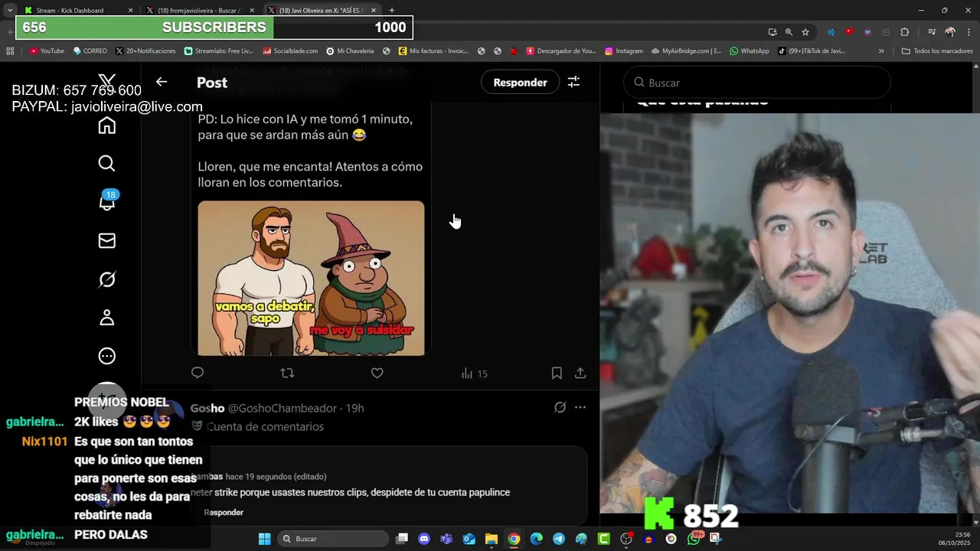
Task: Go back with the Post arrow
Action: [162, 82]
